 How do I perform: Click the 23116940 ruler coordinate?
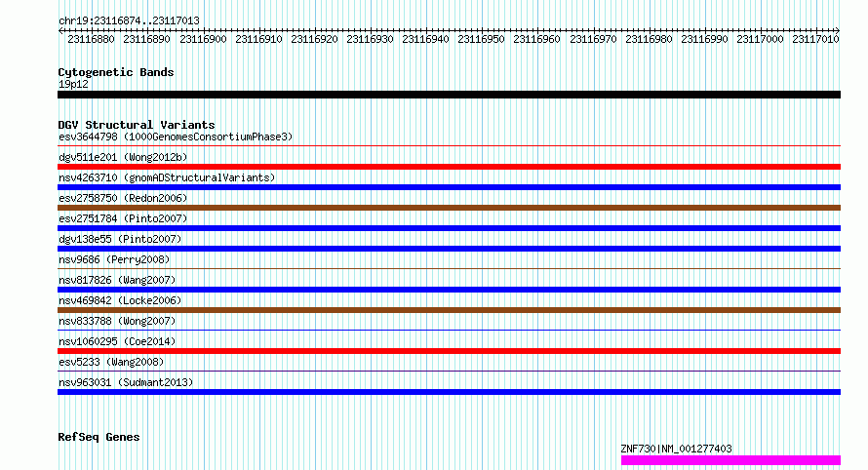(x=425, y=39)
